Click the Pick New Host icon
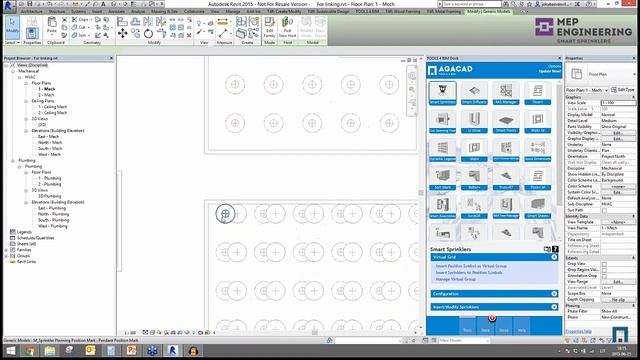Screen dimensions: 640x360 (x=287, y=27)
